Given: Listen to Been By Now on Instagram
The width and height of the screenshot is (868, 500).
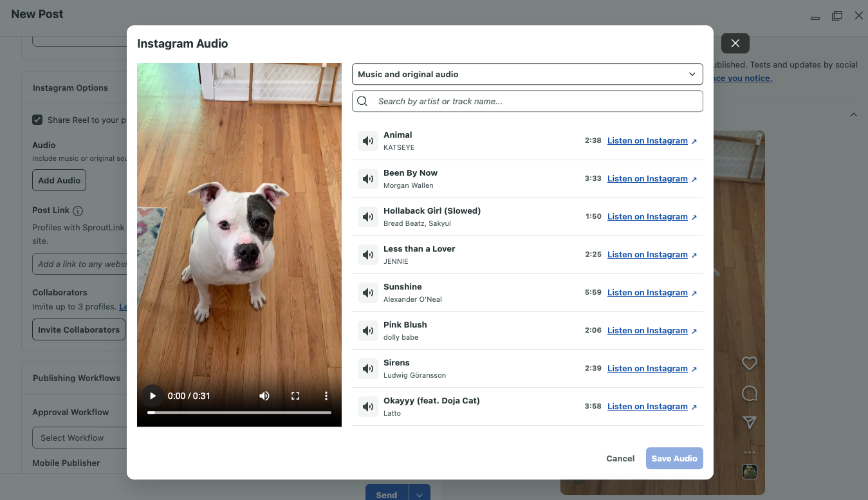Looking at the screenshot, I should 647,179.
